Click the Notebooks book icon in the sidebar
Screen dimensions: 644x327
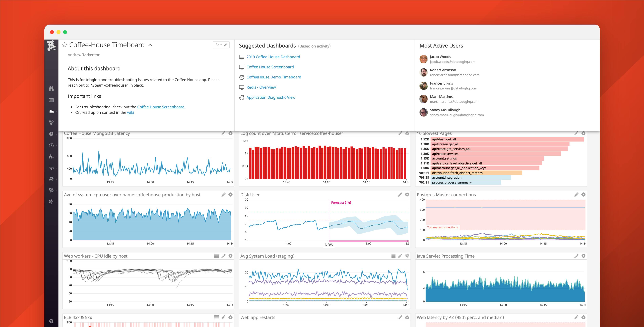pyautogui.click(x=51, y=179)
